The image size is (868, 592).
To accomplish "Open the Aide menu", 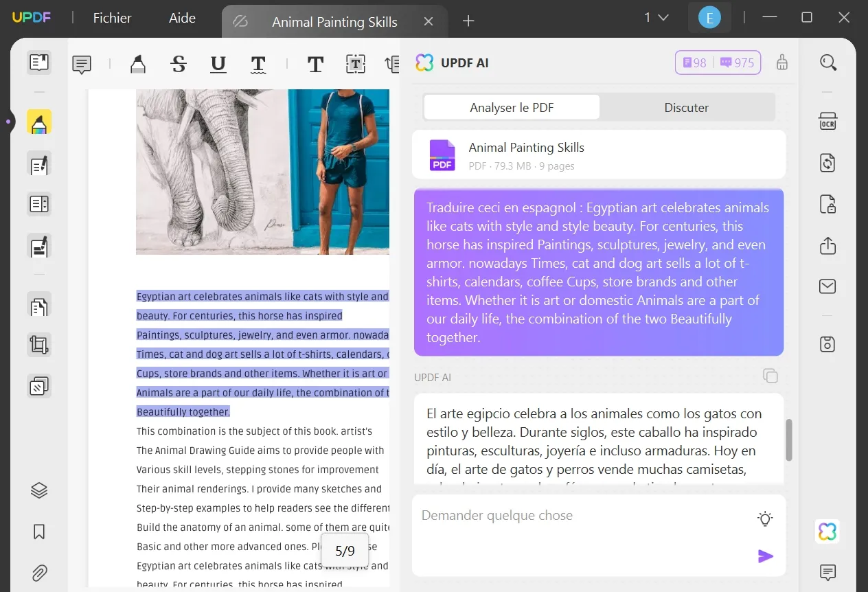I will [x=181, y=18].
